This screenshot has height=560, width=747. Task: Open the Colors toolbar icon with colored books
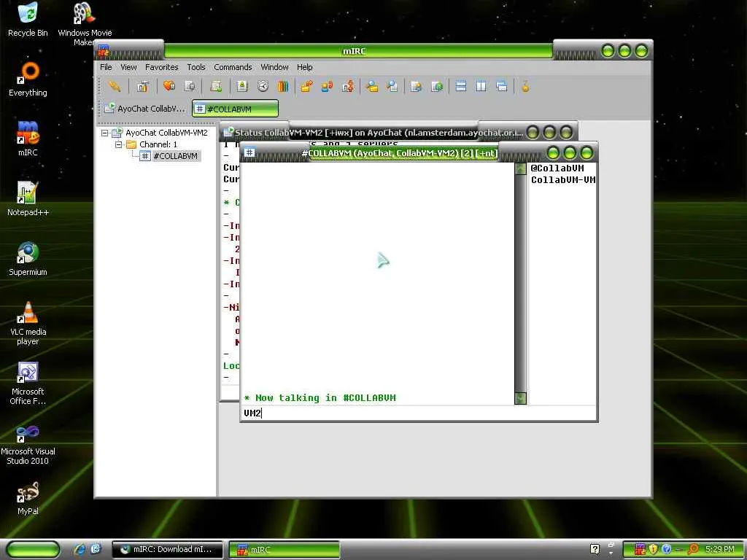pyautogui.click(x=283, y=86)
